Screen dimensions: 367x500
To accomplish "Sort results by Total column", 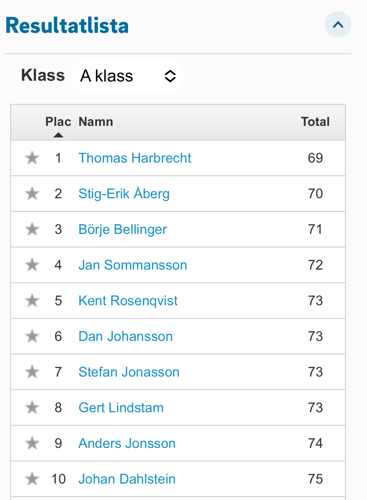I will coord(315,122).
